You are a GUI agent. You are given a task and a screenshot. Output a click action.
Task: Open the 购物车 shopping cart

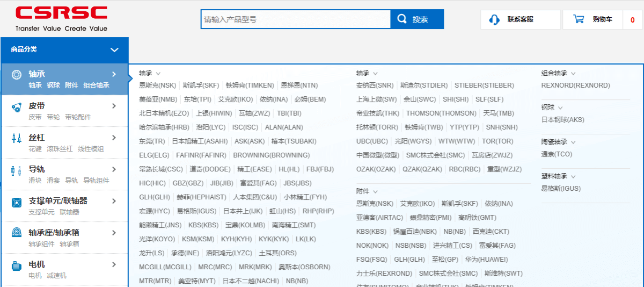593,19
